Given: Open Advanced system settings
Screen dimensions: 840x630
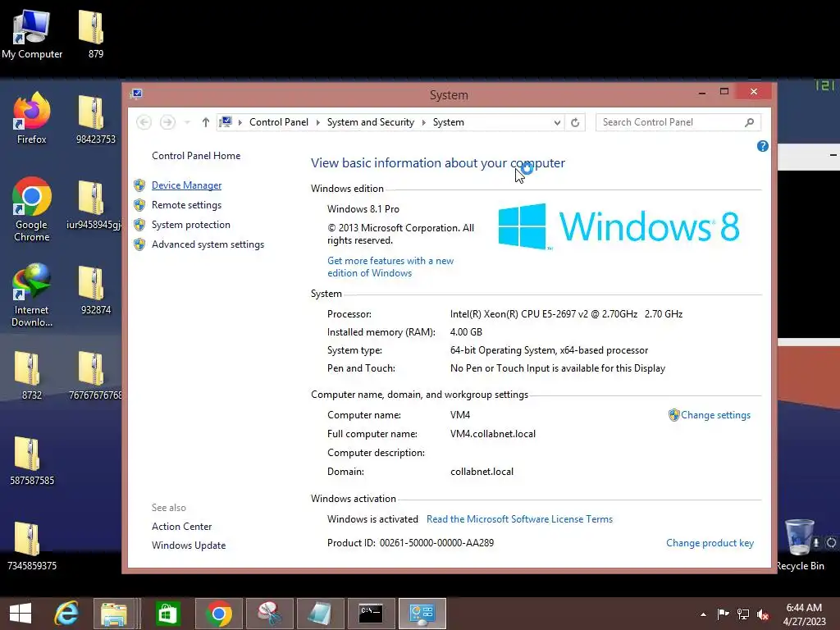Looking at the screenshot, I should (x=208, y=244).
